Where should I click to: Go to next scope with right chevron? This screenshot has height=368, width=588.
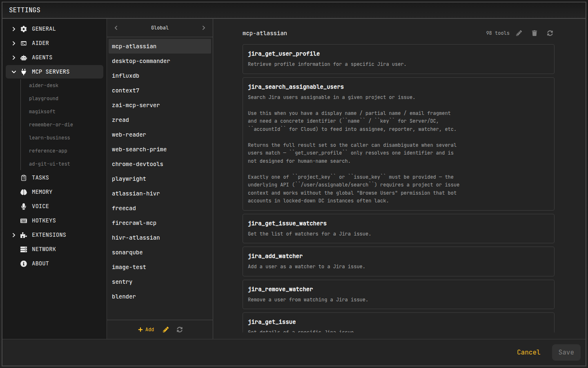coord(204,28)
